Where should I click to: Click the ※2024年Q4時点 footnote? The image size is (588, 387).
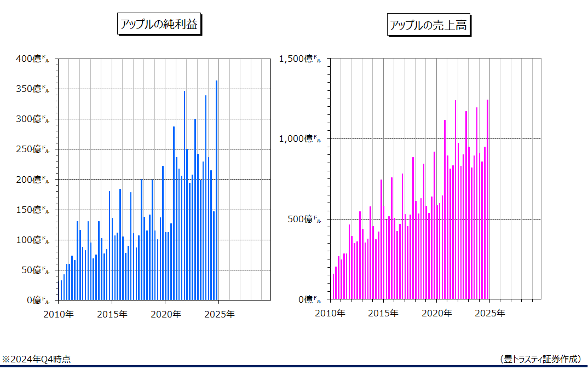point(36,359)
